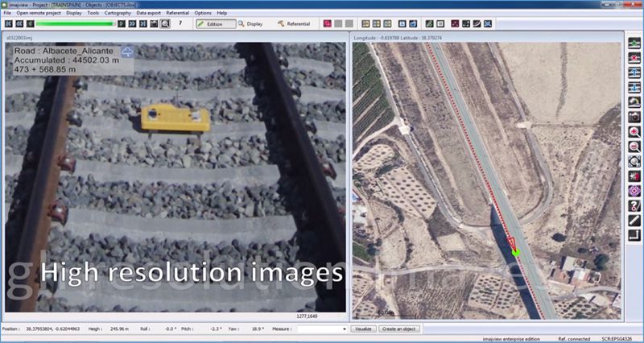Step fast backward through images
The width and height of the screenshot is (644, 343).
[x=19, y=24]
